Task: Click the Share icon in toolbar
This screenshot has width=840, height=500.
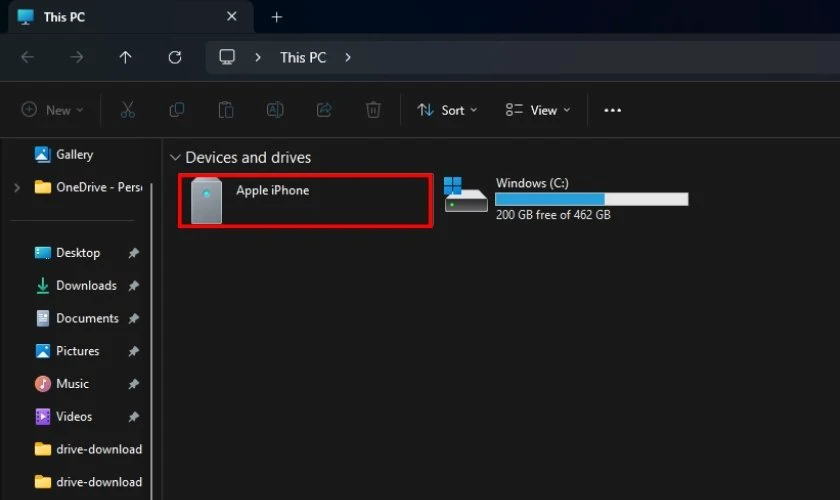Action: [324, 110]
